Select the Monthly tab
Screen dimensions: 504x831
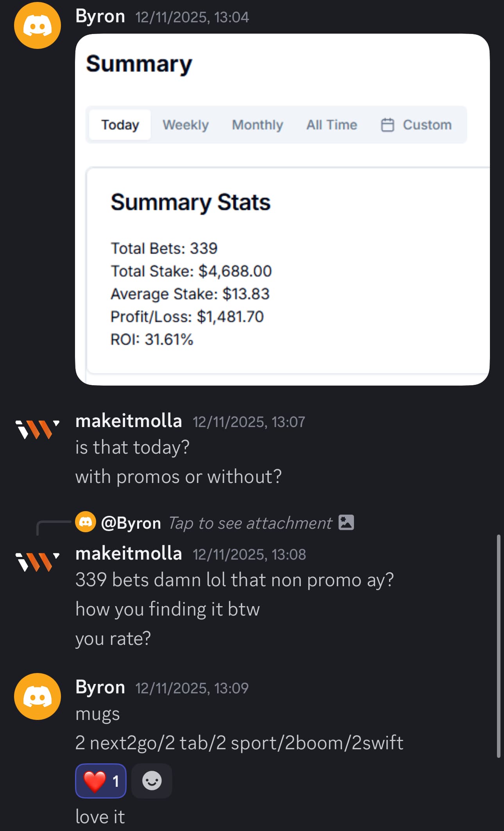pos(257,125)
